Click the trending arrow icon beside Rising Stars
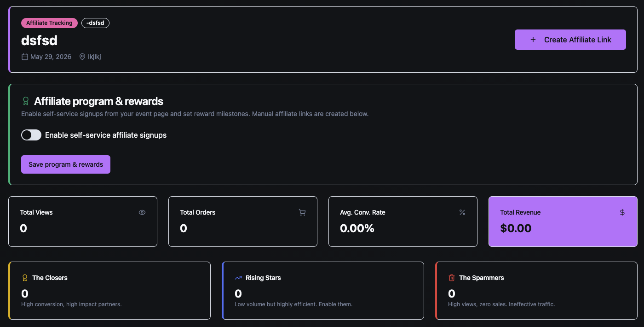The image size is (644, 327). 238,278
